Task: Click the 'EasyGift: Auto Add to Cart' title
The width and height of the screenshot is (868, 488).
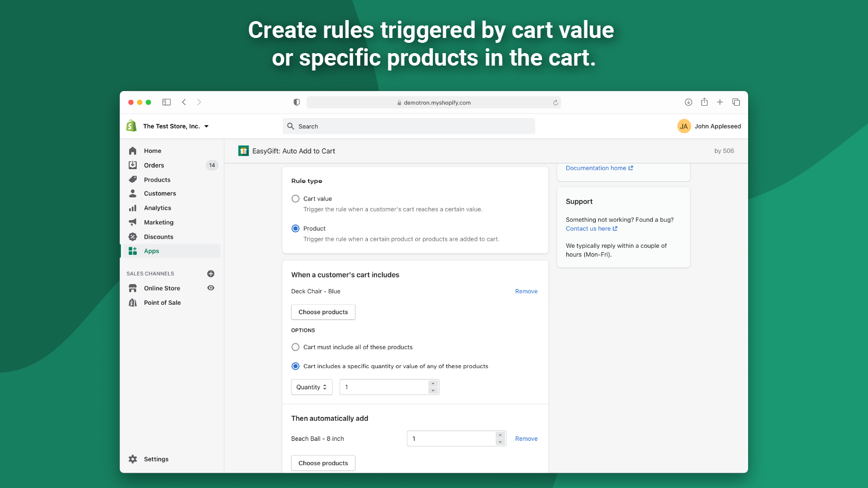Action: click(x=293, y=151)
